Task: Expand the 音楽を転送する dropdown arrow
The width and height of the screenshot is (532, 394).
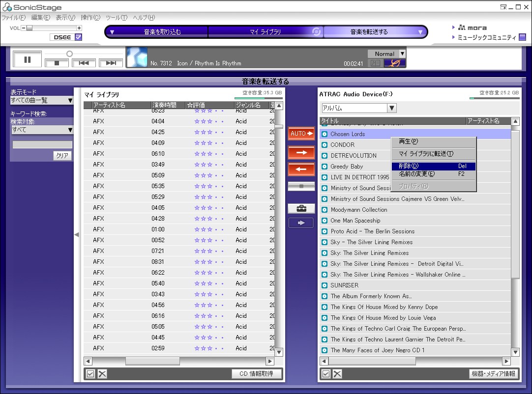Action: 420,32
